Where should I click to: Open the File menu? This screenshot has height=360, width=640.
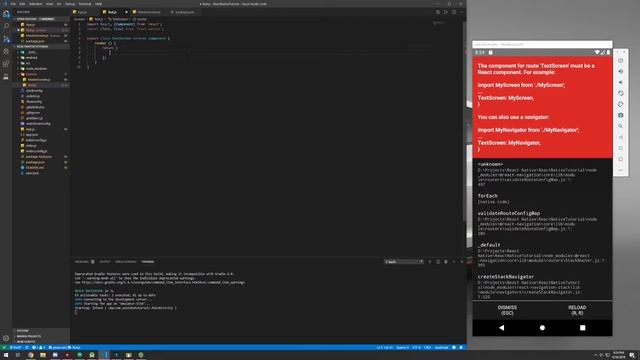point(13,4)
